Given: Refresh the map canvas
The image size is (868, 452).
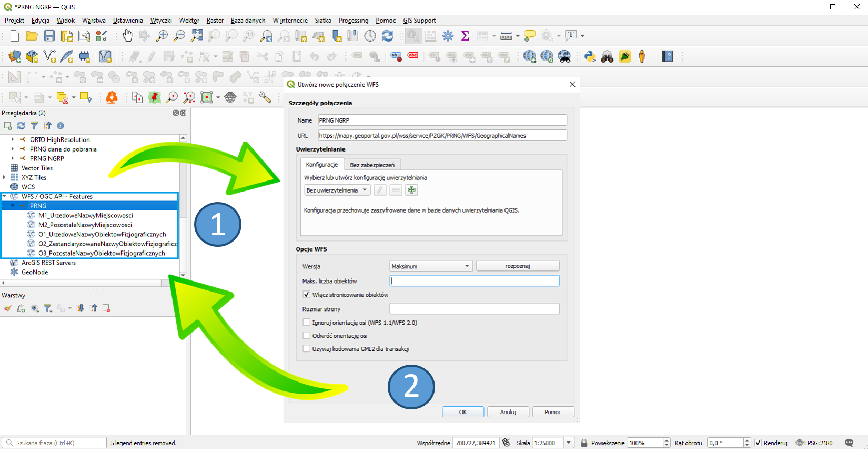Looking at the screenshot, I should coord(388,36).
